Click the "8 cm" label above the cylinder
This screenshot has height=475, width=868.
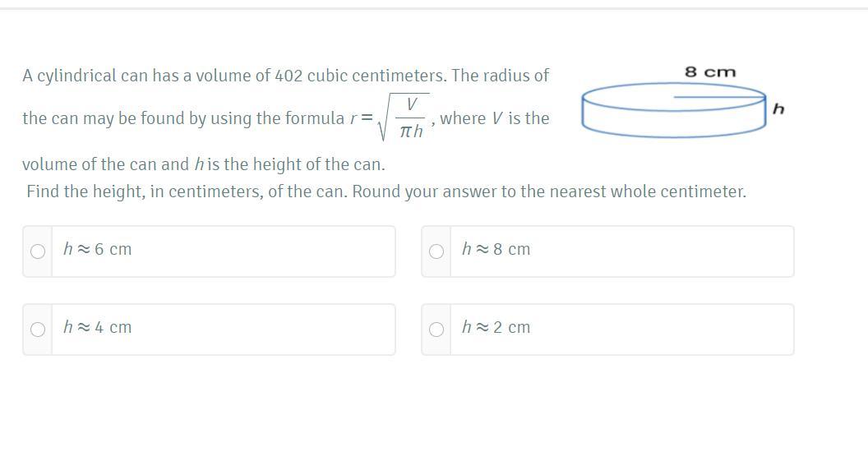click(710, 72)
